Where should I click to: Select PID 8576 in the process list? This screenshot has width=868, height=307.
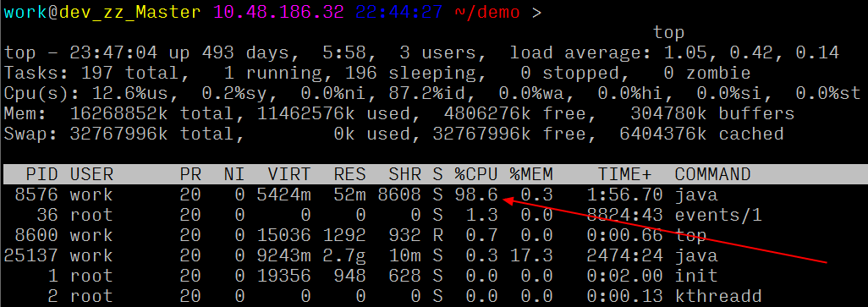tap(36, 195)
